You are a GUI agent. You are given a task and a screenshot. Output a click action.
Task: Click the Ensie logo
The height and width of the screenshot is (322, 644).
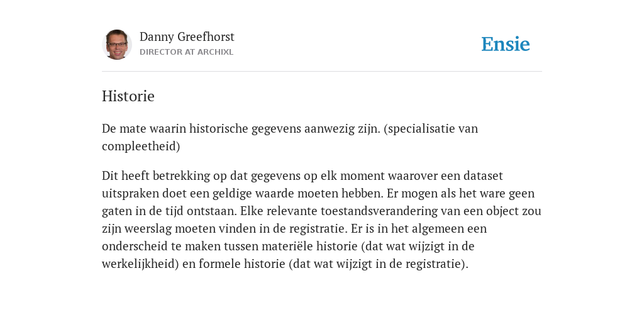(x=506, y=44)
